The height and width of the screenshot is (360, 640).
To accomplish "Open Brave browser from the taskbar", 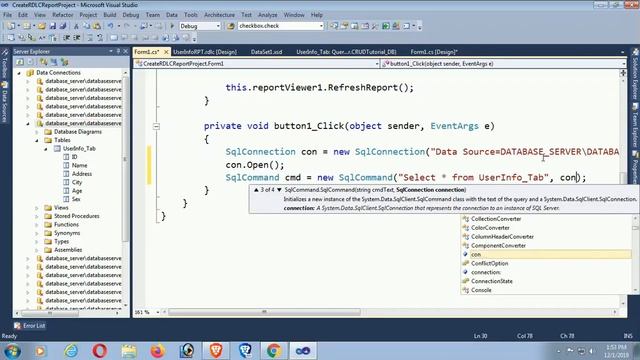I will [216, 351].
